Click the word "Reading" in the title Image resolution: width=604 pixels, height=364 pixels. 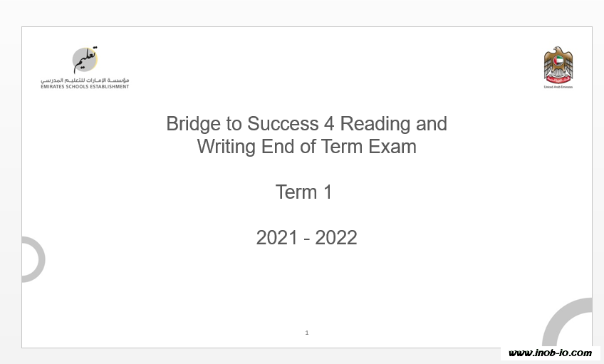[x=375, y=124]
